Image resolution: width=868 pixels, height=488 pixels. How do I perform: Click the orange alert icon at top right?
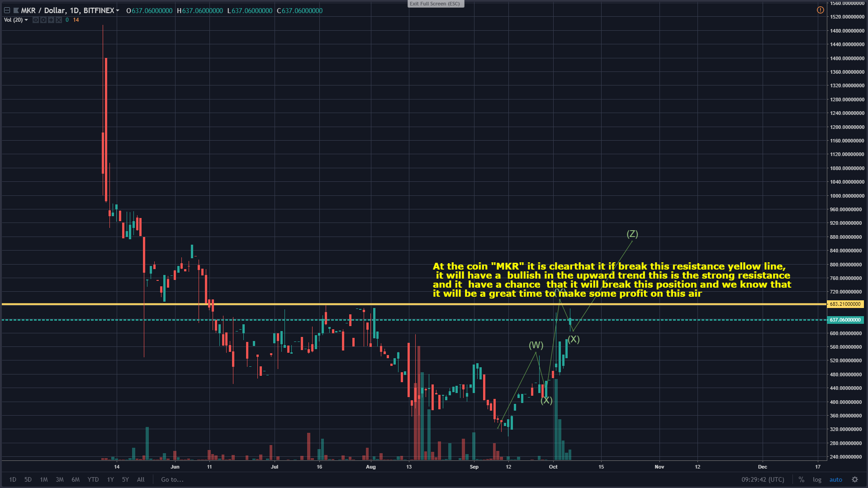[x=820, y=10]
